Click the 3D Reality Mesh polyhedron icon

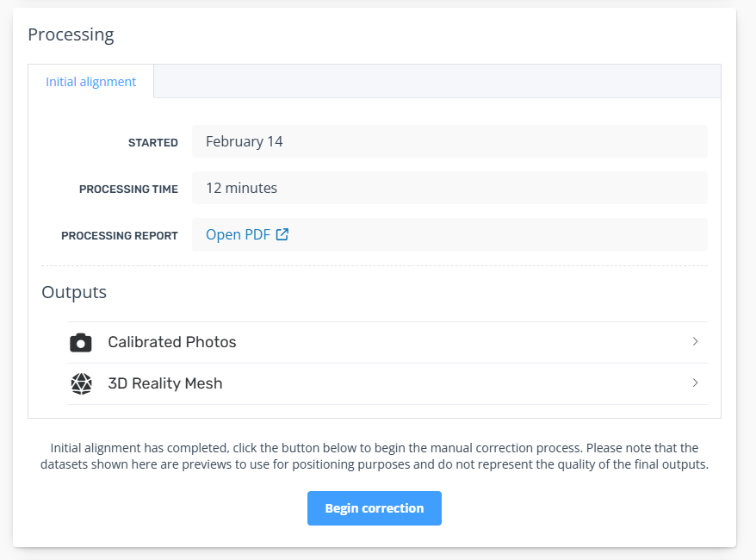click(81, 383)
